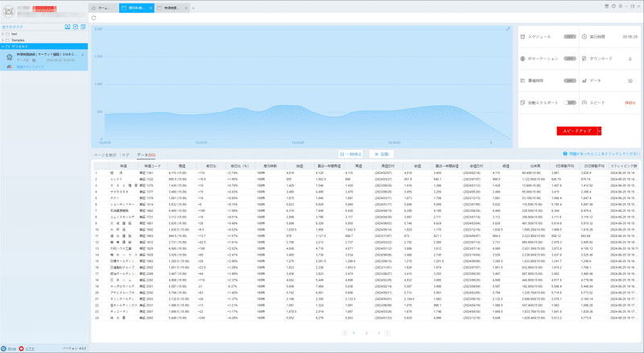644x353 pixels.
Task: Click the bar-chart icon beside データ
Action: 584,81
